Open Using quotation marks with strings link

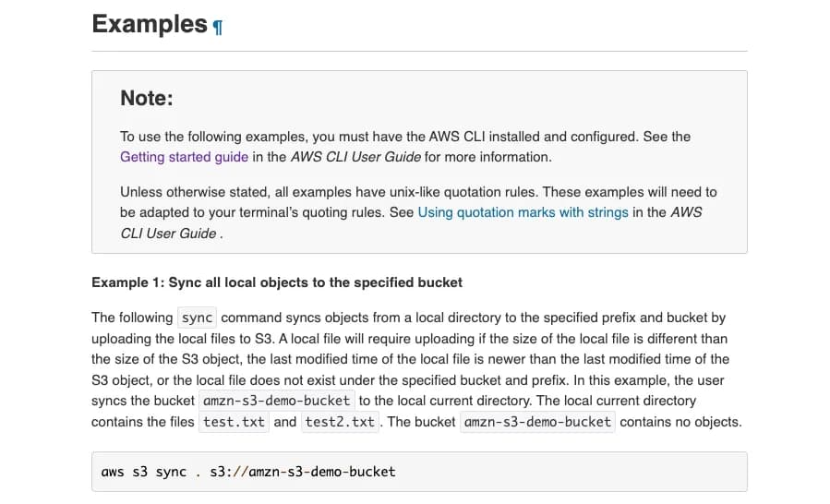[x=523, y=212]
